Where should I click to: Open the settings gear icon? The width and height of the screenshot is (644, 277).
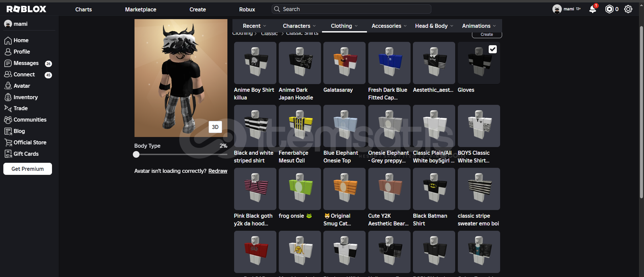click(628, 9)
